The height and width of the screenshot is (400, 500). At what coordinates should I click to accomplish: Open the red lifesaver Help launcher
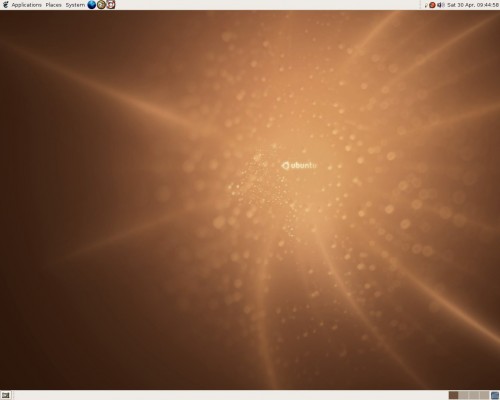pyautogui.click(x=111, y=5)
